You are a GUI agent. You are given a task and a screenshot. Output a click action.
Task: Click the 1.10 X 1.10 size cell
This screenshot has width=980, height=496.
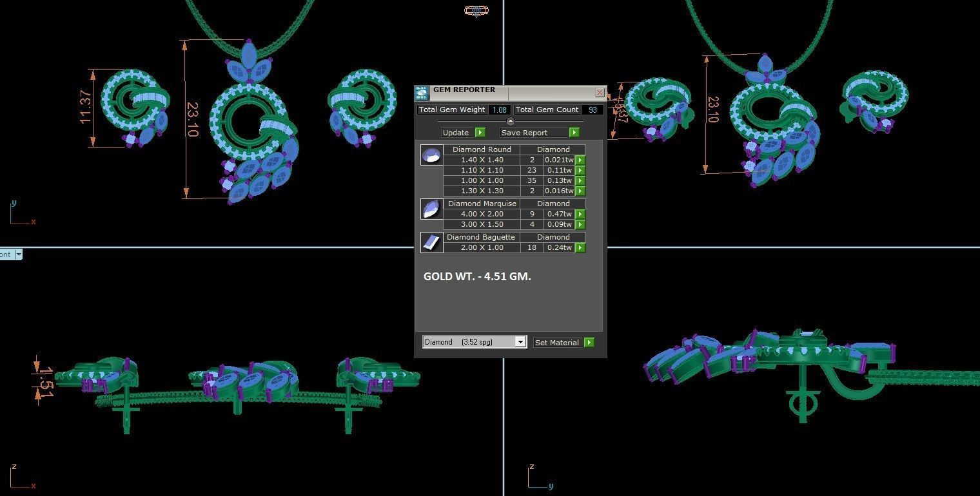(x=482, y=170)
